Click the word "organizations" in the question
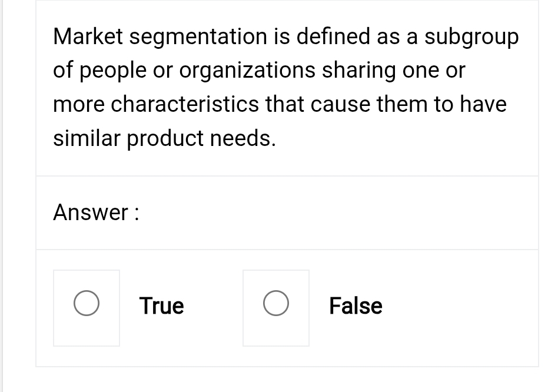The image size is (548, 392). pyautogui.click(x=247, y=71)
